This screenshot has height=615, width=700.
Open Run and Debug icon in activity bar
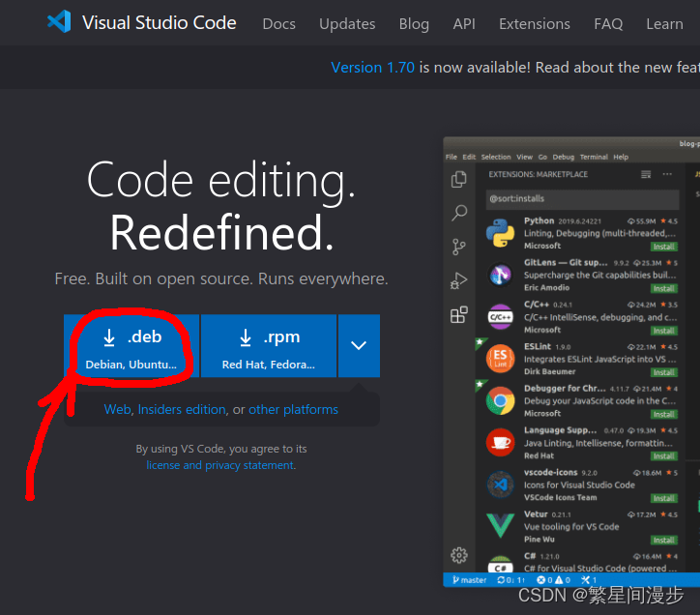(x=459, y=281)
